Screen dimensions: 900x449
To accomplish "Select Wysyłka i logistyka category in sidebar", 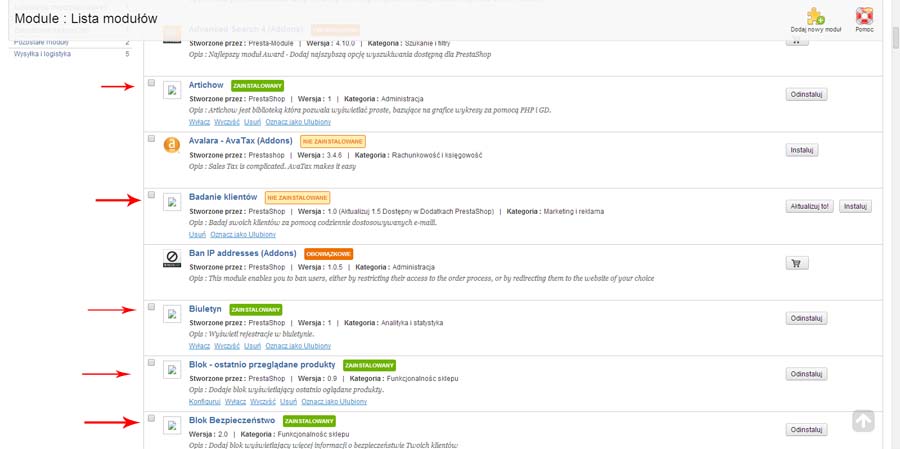I will pyautogui.click(x=42, y=54).
